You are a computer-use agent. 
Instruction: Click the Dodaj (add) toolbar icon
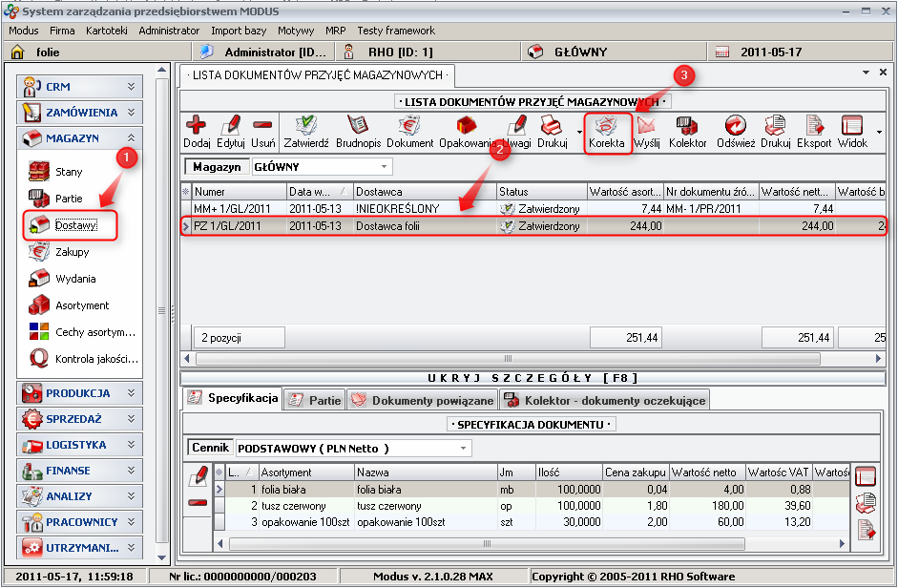[197, 125]
